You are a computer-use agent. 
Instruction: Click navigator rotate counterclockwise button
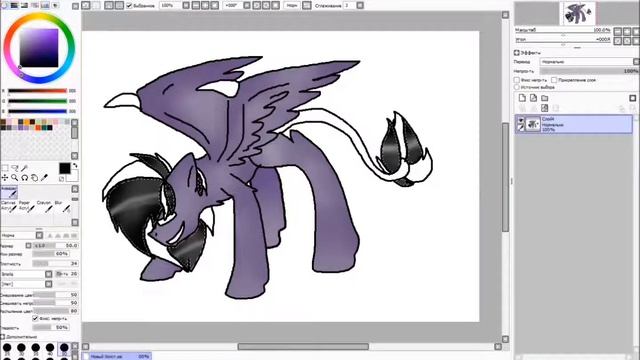(618, 40)
